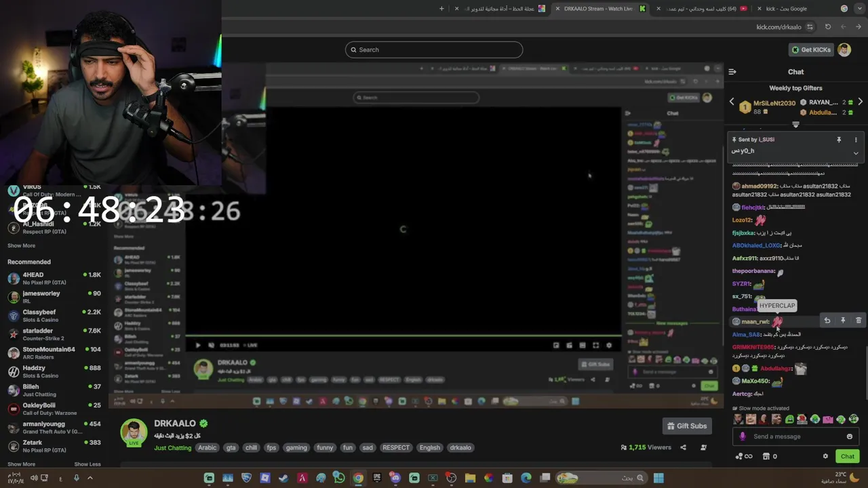
Task: Mute the stream player volume icon
Action: click(211, 345)
